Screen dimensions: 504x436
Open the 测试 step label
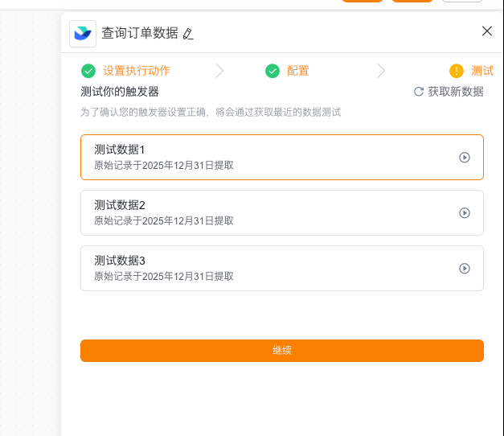pyautogui.click(x=482, y=71)
